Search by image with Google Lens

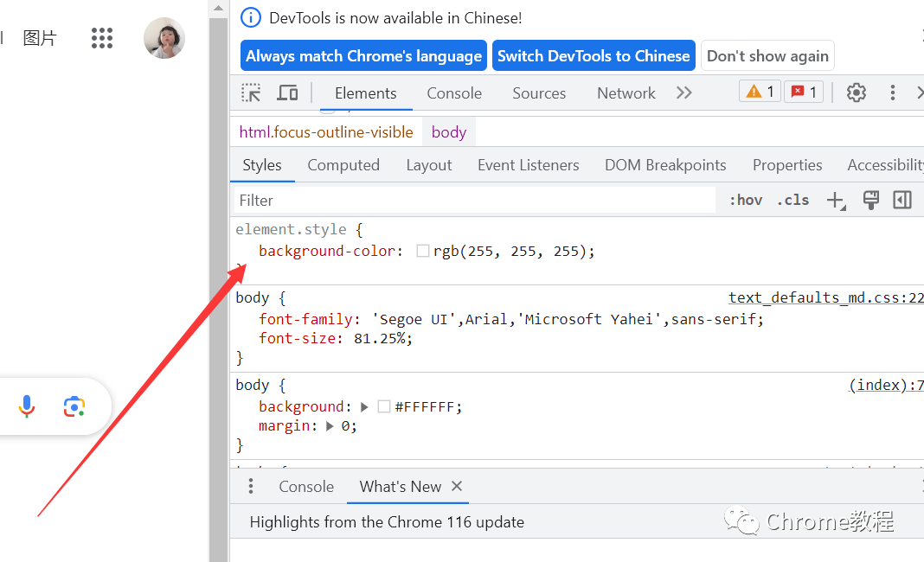tap(74, 406)
